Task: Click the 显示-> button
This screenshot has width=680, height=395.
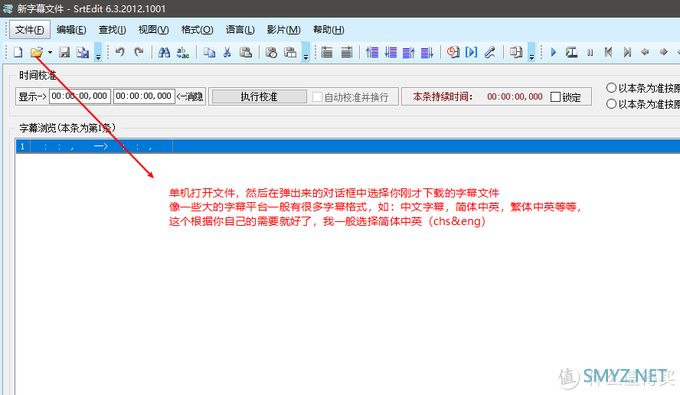Action: click(32, 96)
